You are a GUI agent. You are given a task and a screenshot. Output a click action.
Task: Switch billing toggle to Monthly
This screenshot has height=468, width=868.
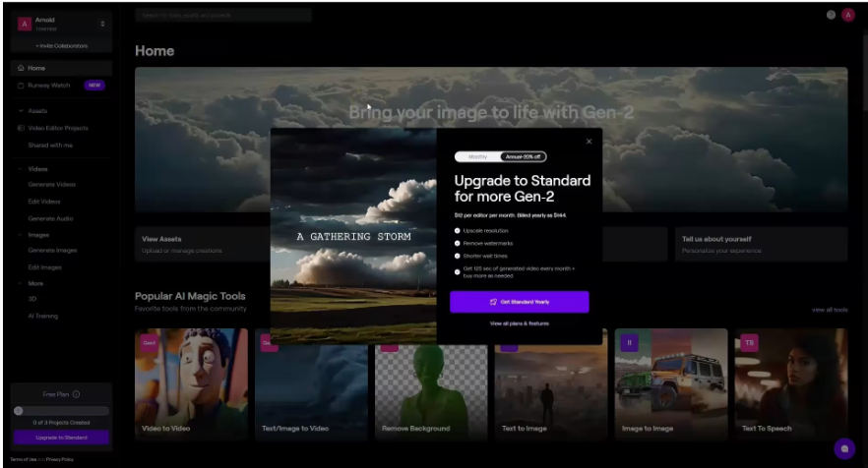[477, 157]
